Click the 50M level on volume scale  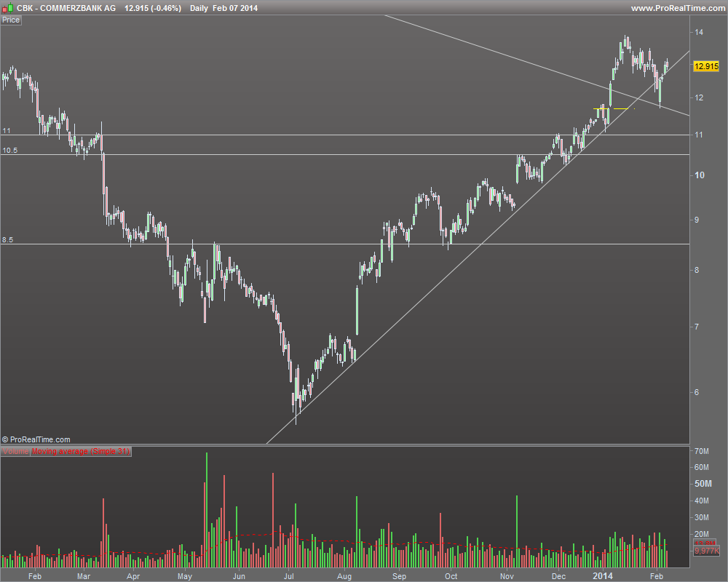pyautogui.click(x=703, y=484)
